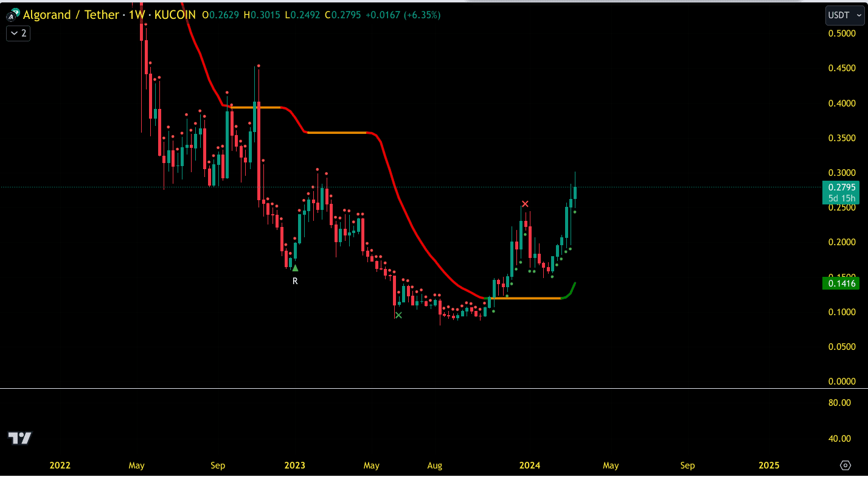Click the green triangle R signal marker
Viewport: 868px width, 477px height.
[x=295, y=268]
